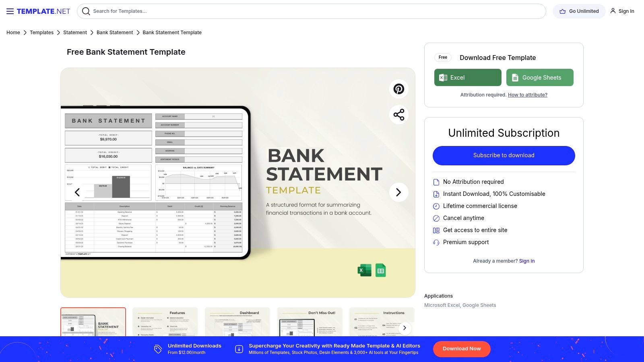Click the Cancel anytime icon
The height and width of the screenshot is (362, 644).
[436, 218]
